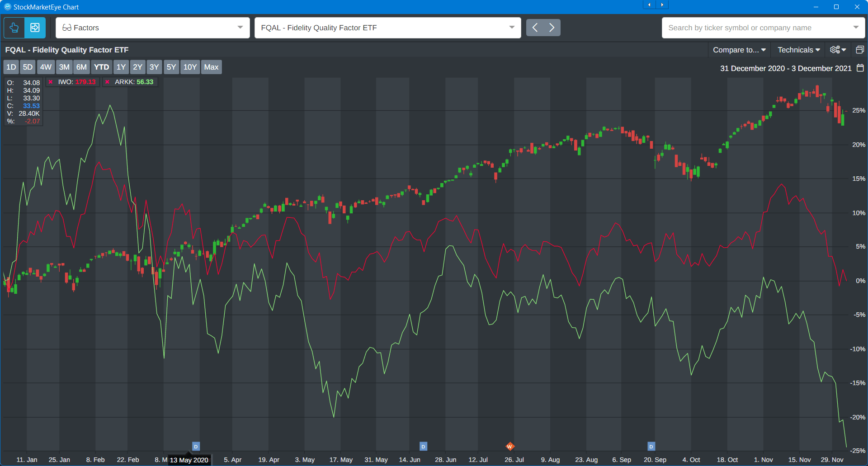Click the closing price value 33.53
Viewport: 868px width, 466px height.
coord(31,106)
